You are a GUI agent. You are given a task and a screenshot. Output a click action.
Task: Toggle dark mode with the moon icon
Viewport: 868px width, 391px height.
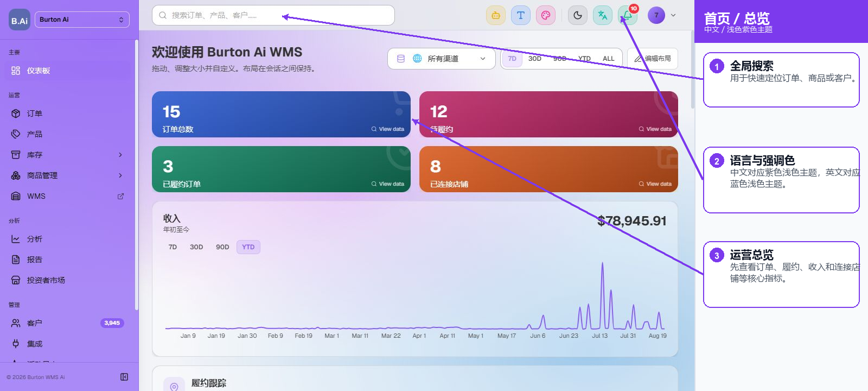[x=578, y=15]
